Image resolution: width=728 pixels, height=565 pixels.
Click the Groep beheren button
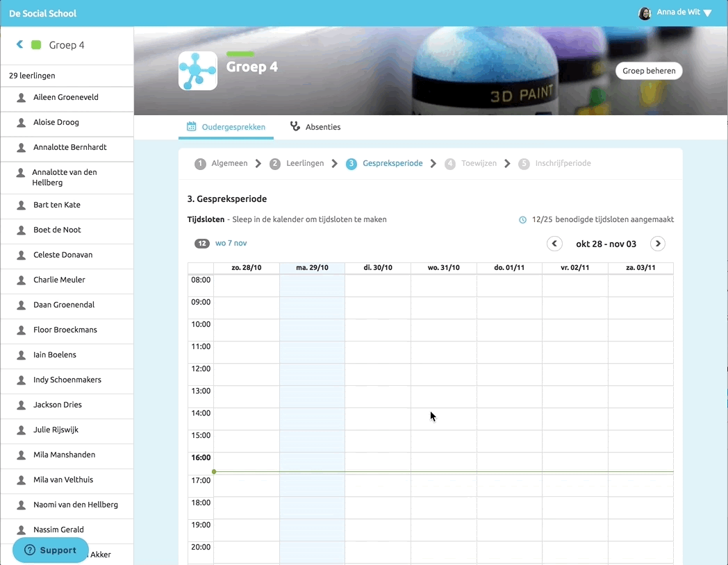648,71
